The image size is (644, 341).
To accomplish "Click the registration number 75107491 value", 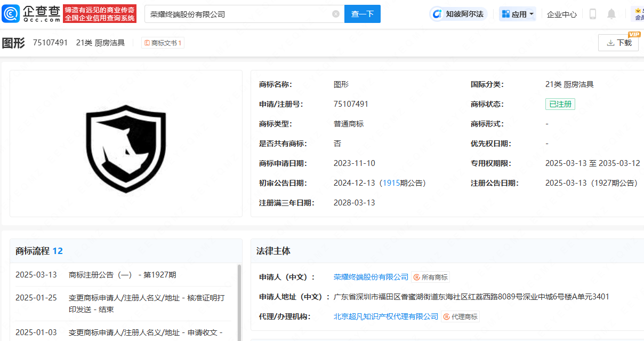I will tap(351, 104).
